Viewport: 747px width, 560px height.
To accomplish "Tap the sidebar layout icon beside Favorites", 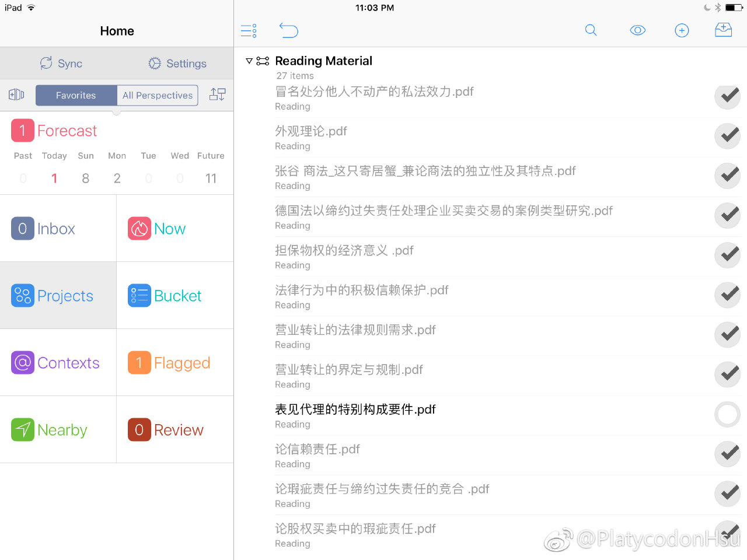I will 16,94.
